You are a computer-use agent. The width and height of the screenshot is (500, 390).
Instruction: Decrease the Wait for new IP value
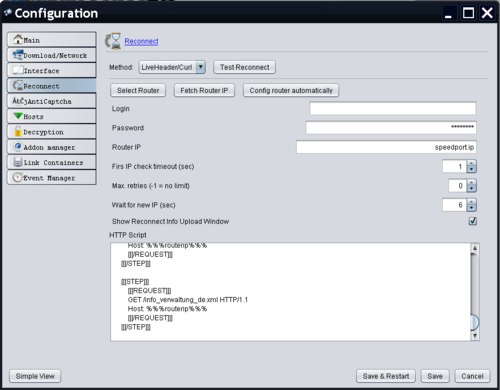(471, 208)
